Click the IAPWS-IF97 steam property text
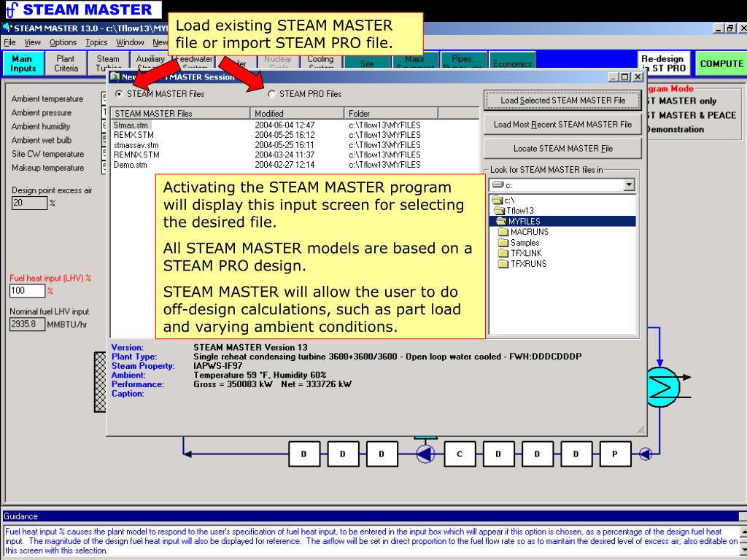 [217, 366]
